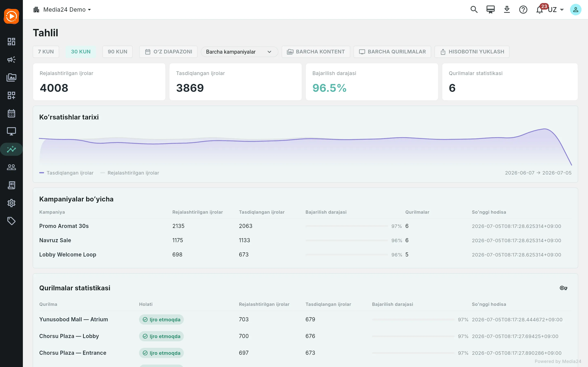Open the dashboard icon in sidebar
588x367 pixels.
(x=11, y=42)
